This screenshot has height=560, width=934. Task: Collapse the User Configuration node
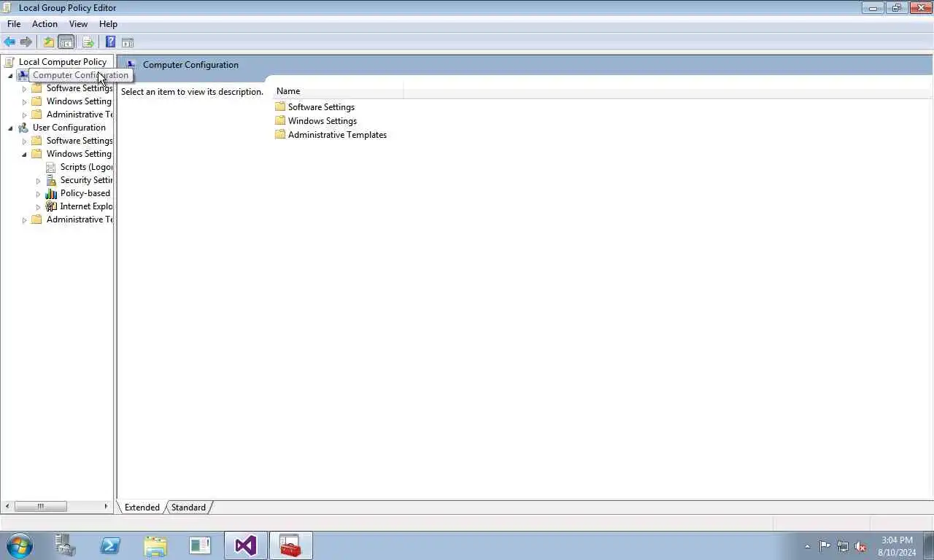10,128
